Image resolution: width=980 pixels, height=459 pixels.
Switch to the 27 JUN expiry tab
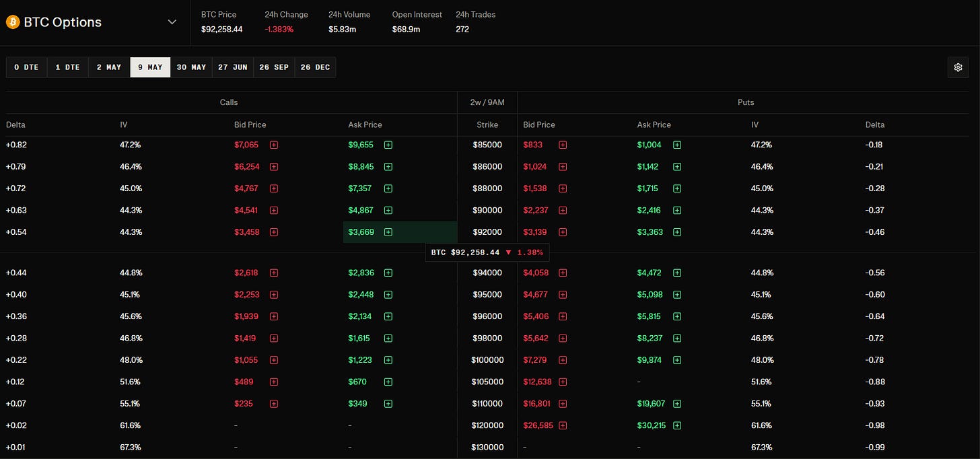point(233,67)
